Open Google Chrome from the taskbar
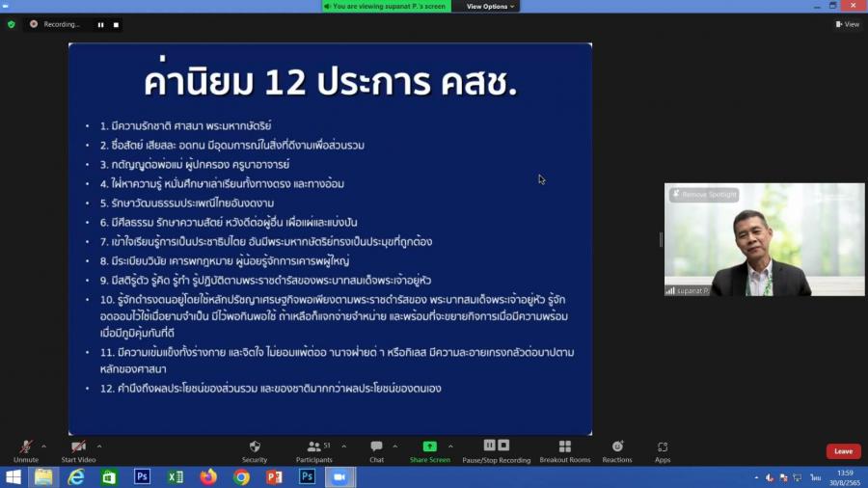Viewport: 868px width, 488px height. (241, 477)
